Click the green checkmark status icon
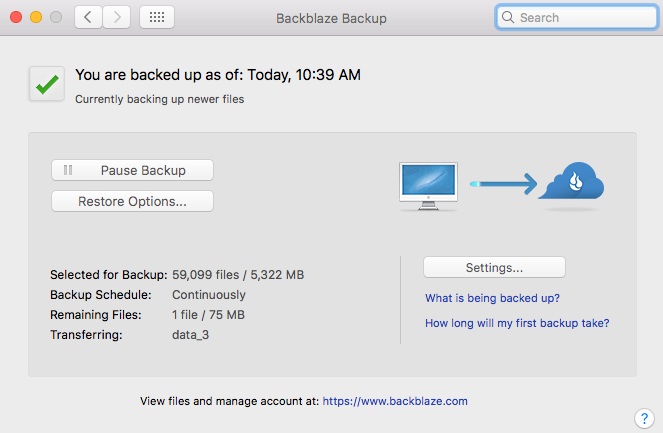This screenshot has width=663, height=433. (x=47, y=84)
